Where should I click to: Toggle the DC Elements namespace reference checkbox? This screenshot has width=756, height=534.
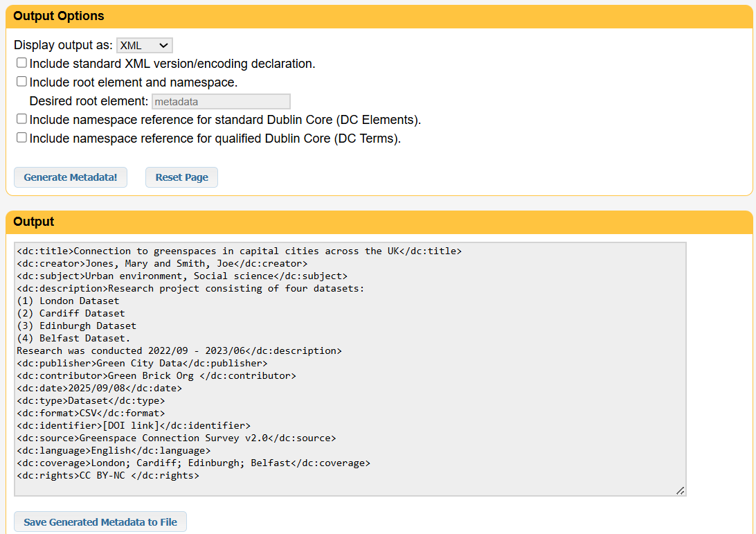point(22,119)
